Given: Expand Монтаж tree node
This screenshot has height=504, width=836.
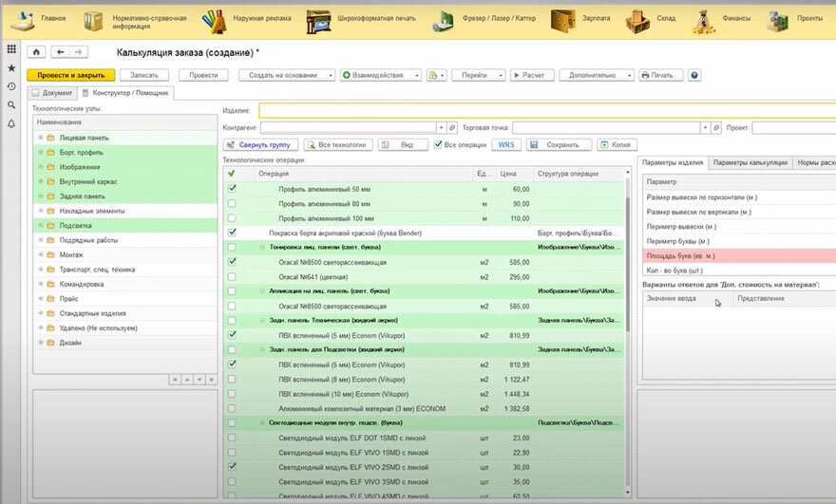Looking at the screenshot, I should [41, 254].
